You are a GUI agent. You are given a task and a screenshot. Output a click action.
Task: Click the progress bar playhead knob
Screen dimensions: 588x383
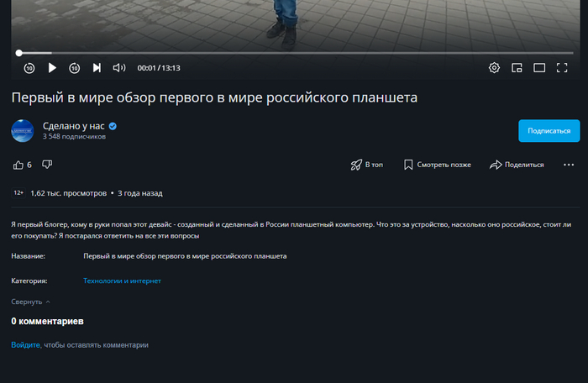click(19, 53)
